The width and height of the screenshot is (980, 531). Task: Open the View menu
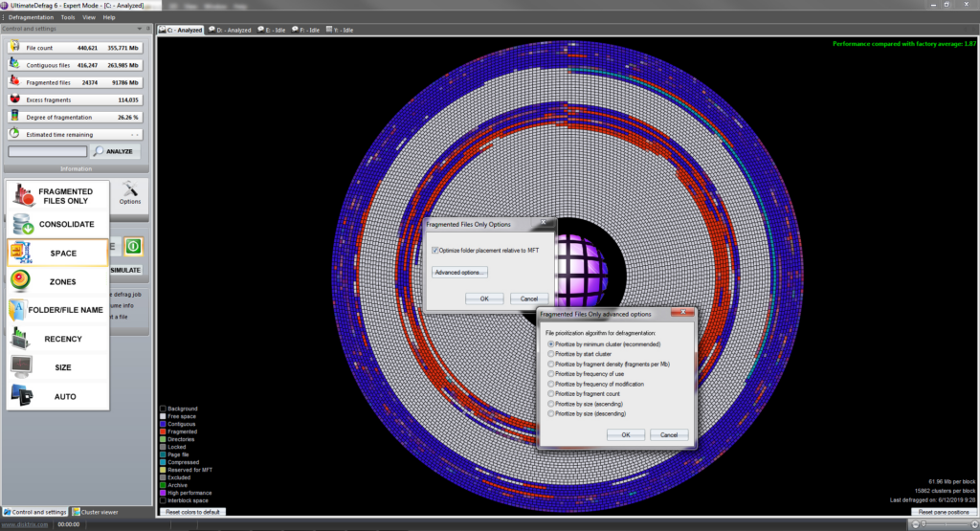pyautogui.click(x=89, y=17)
